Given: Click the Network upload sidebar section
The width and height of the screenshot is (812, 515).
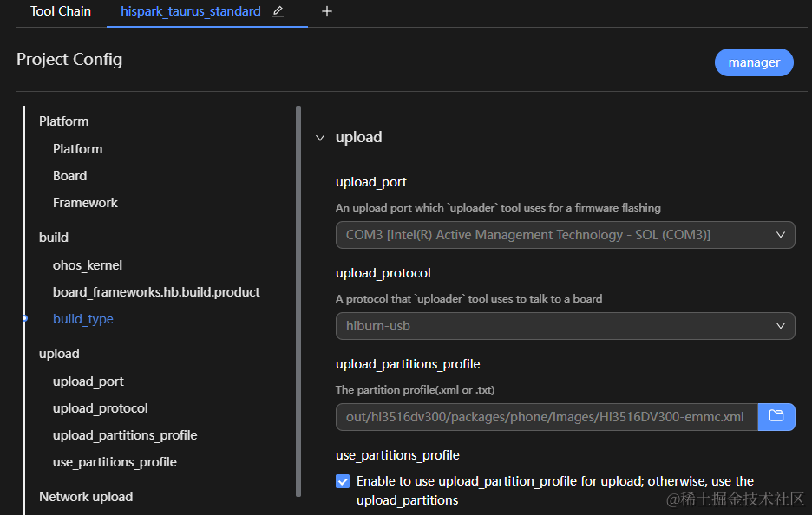Looking at the screenshot, I should click(86, 497).
